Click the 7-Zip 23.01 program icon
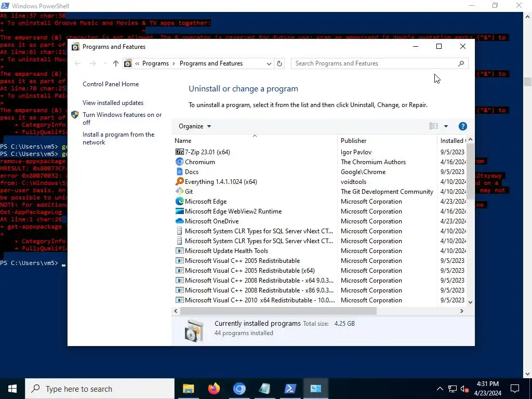Viewport: 532px width, 399px height. click(x=179, y=152)
